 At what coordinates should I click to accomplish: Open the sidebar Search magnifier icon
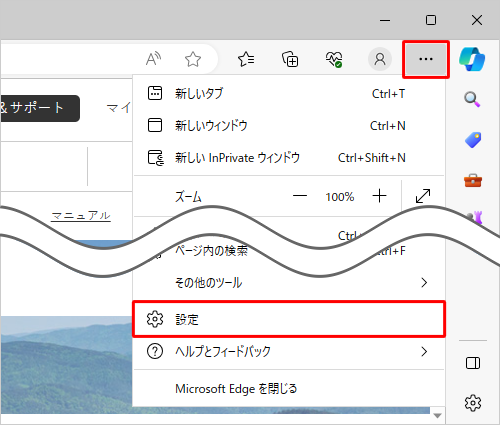click(x=472, y=99)
